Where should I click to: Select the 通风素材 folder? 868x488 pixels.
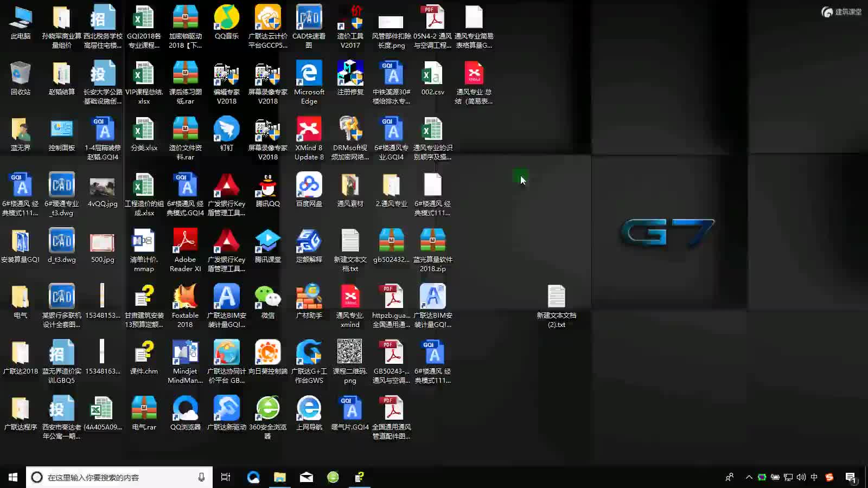[x=350, y=190]
